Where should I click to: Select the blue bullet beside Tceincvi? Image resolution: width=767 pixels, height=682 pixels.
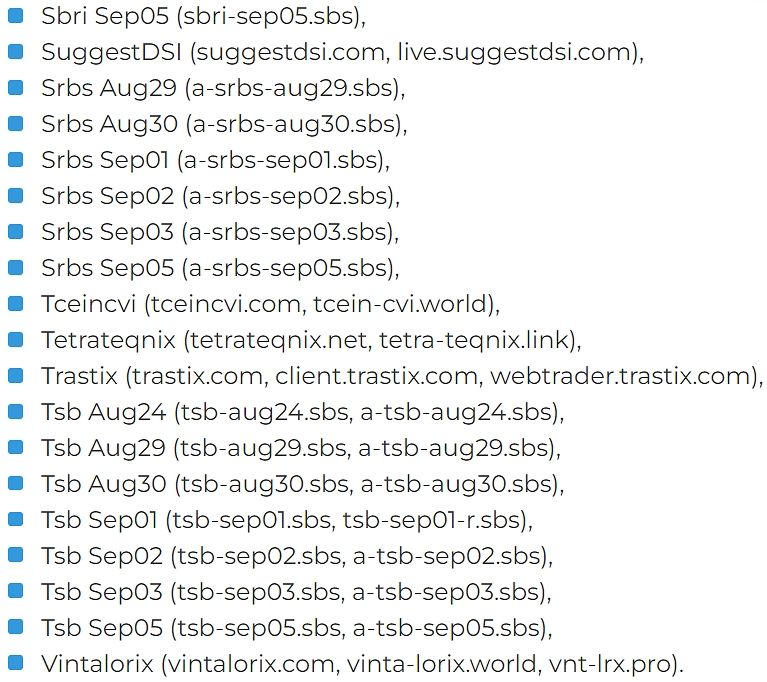(x=15, y=303)
